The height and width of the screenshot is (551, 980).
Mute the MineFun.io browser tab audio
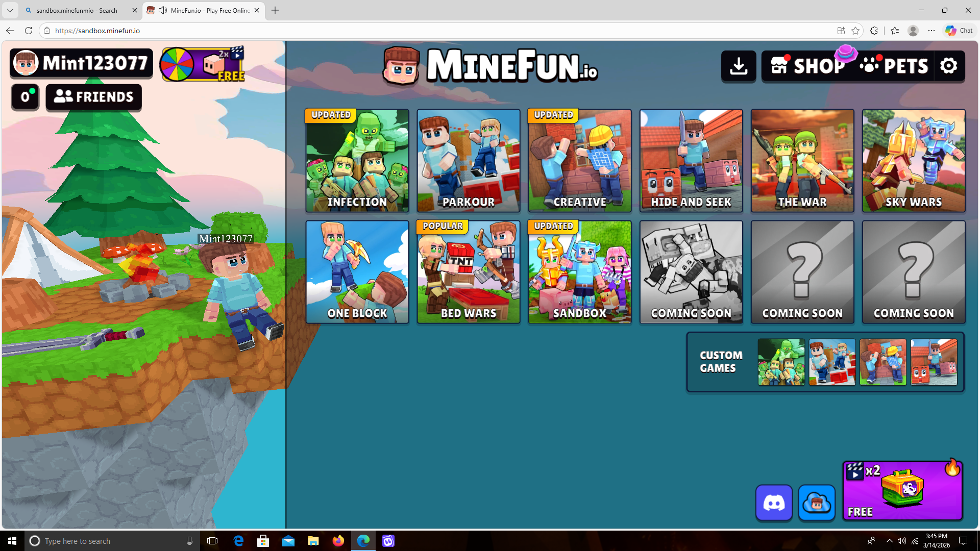click(x=163, y=10)
